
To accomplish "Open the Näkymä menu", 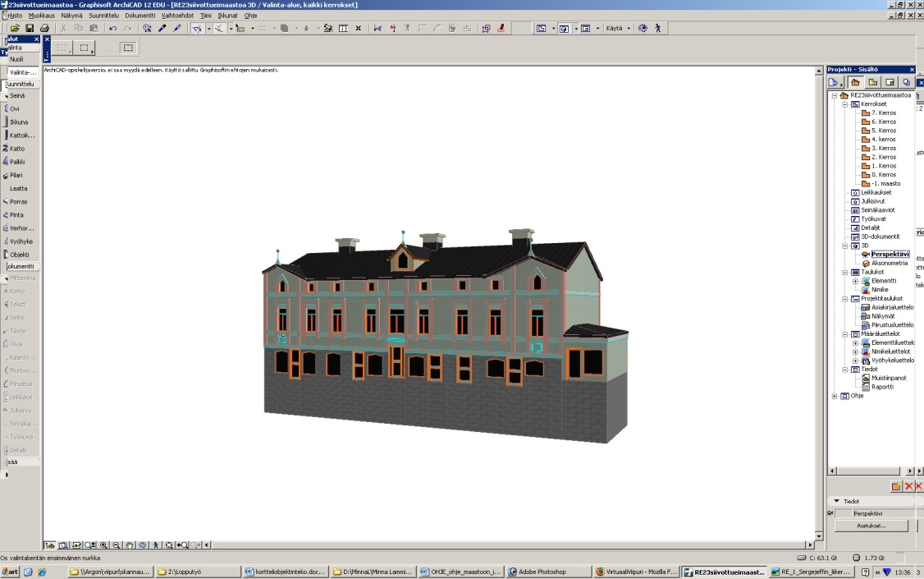I will [x=71, y=16].
